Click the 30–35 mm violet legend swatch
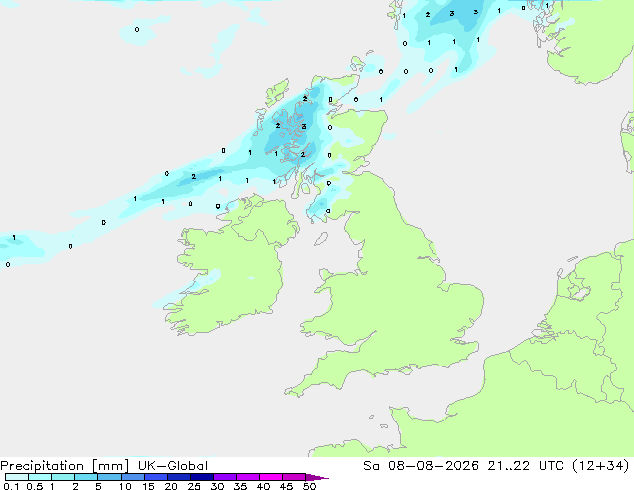 click(224, 477)
